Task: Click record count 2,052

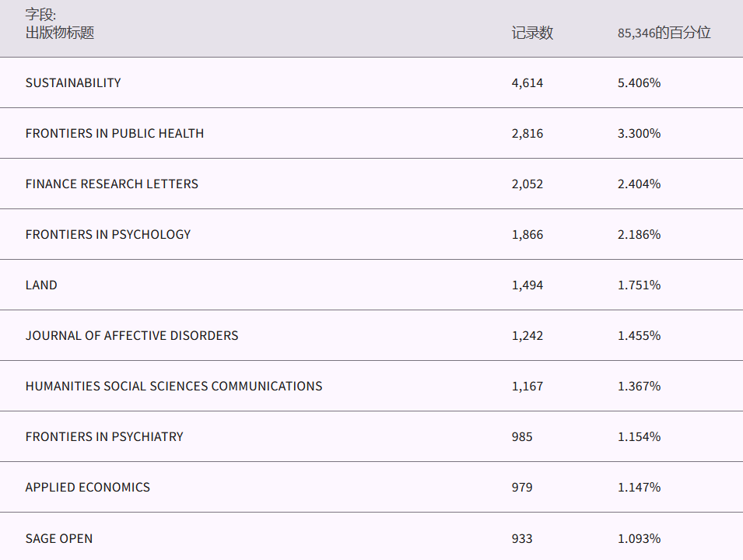Action: [527, 184]
